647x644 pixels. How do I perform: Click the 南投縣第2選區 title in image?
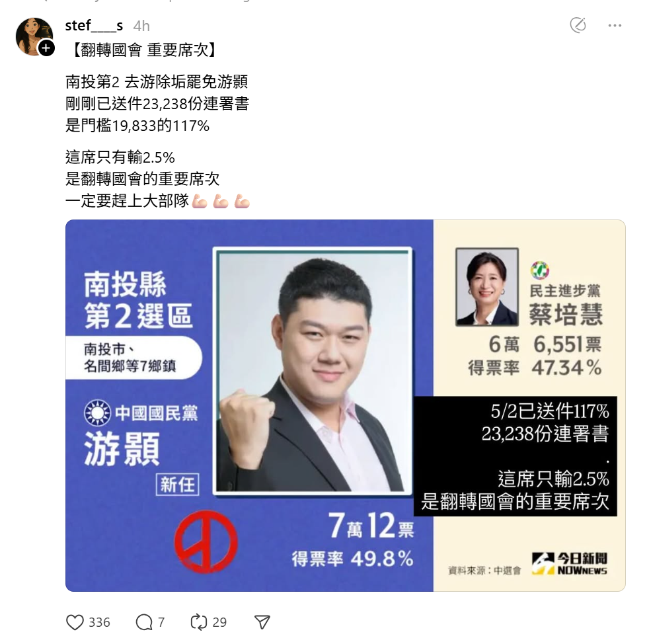pyautogui.click(x=138, y=300)
